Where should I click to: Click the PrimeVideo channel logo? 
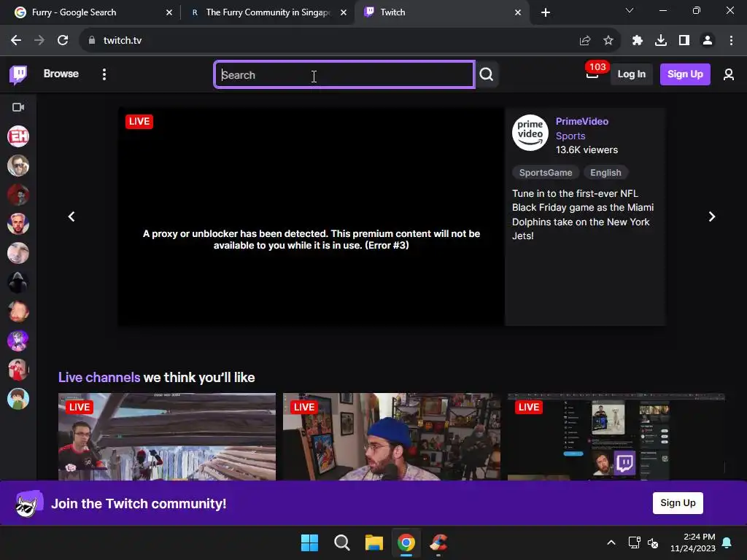click(530, 133)
